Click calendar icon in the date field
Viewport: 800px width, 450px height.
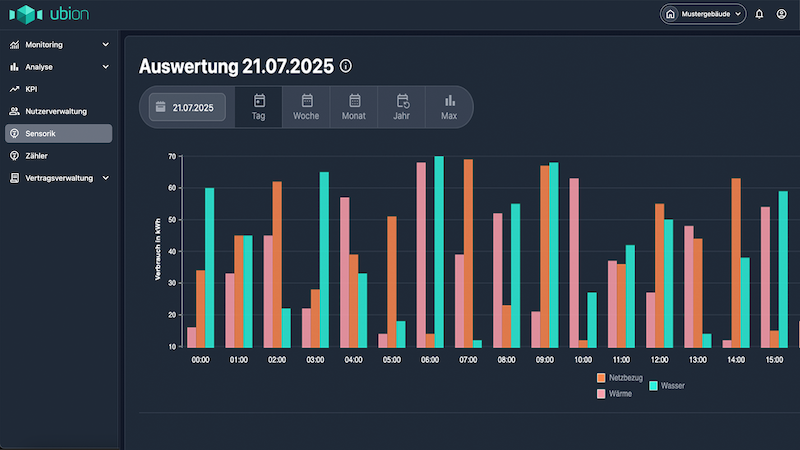[x=160, y=107]
